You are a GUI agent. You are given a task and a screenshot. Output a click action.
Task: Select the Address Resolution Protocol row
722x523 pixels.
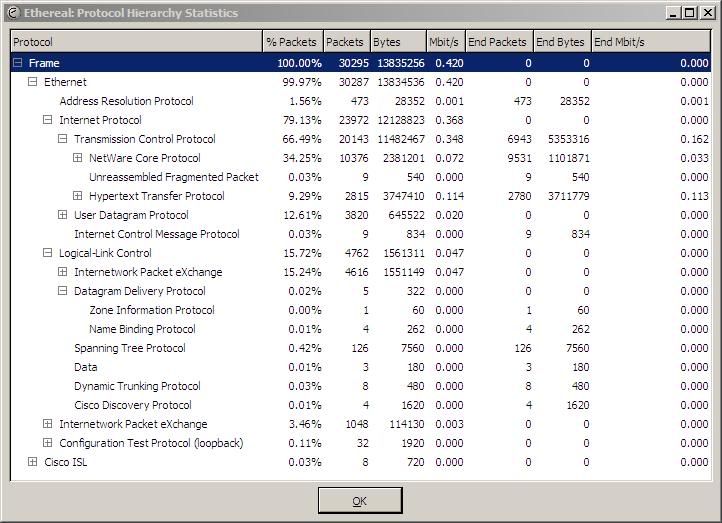361,101
